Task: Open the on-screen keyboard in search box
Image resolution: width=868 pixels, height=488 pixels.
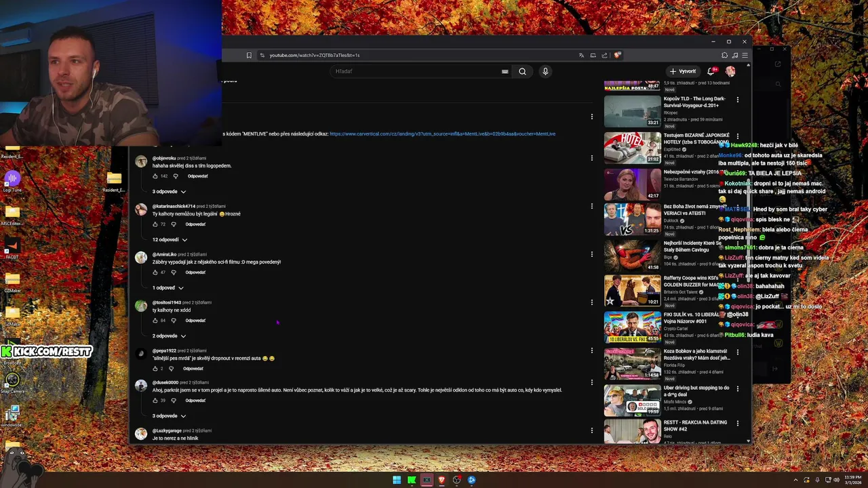Action: tap(505, 71)
